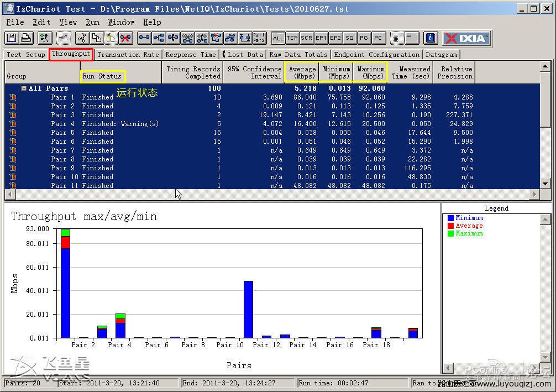Image resolution: width=556 pixels, height=392 pixels.
Task: Click the table's scroll down arrow
Action: coord(545,184)
